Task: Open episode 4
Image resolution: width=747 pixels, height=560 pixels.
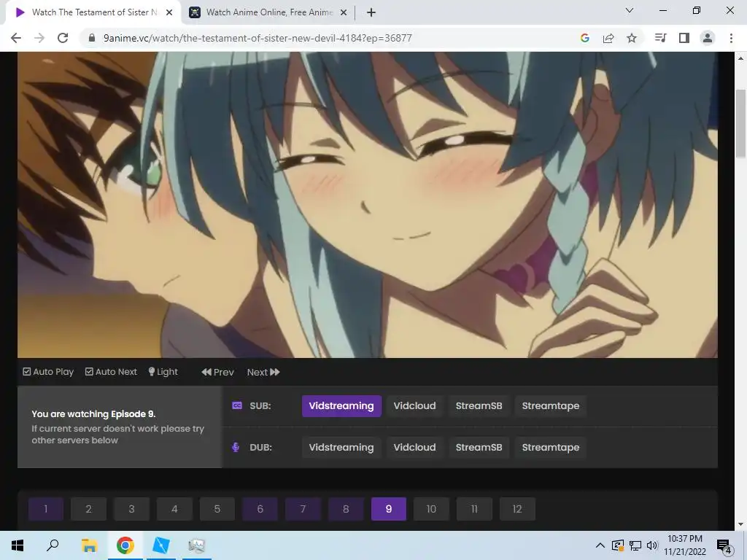Action: click(174, 509)
